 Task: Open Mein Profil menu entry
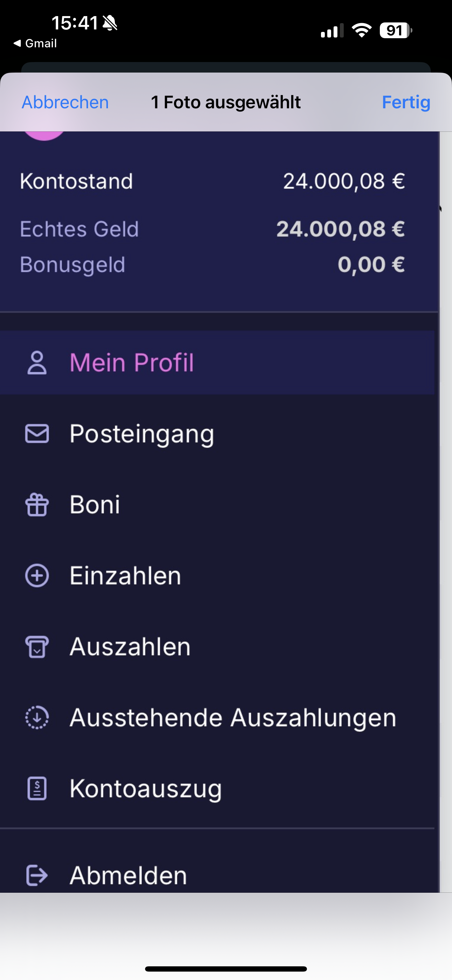click(132, 362)
